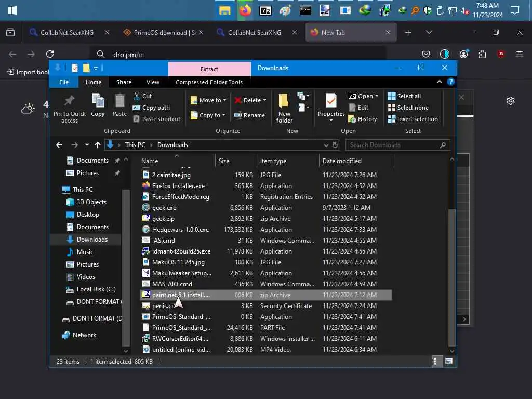
Task: Click Edit in Open group
Action: click(x=358, y=108)
